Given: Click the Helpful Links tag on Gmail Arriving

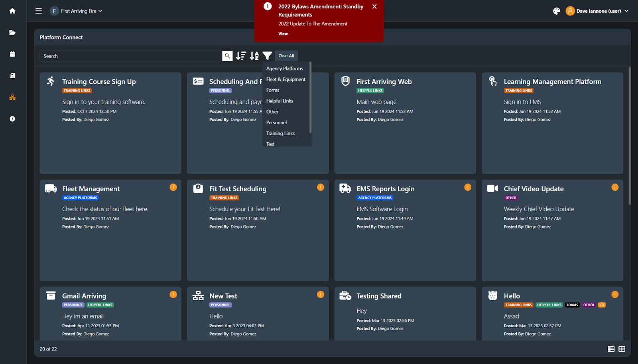Looking at the screenshot, I should point(100,305).
